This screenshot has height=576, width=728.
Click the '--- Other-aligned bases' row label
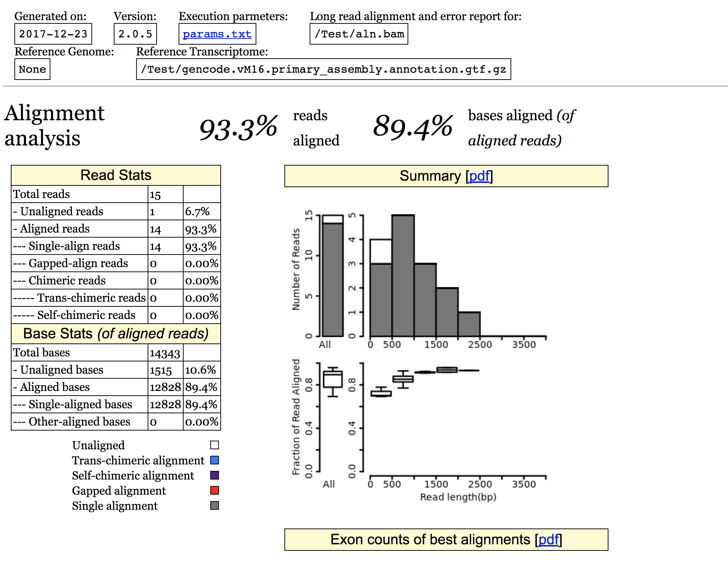point(72,422)
